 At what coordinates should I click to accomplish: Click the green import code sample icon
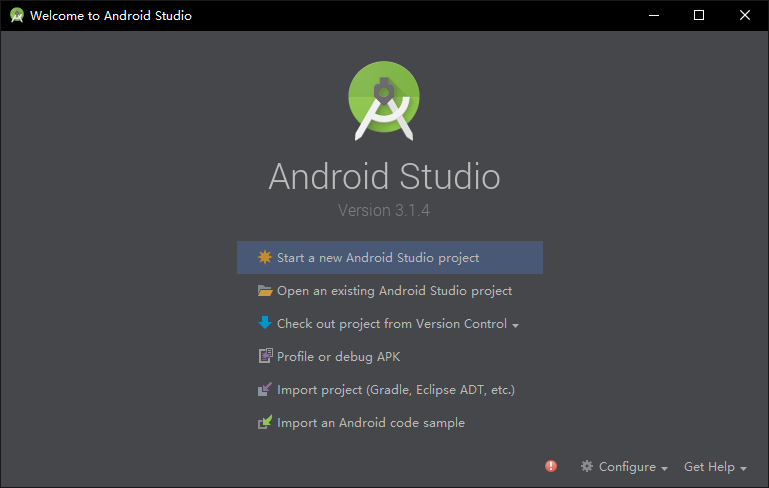tap(265, 422)
